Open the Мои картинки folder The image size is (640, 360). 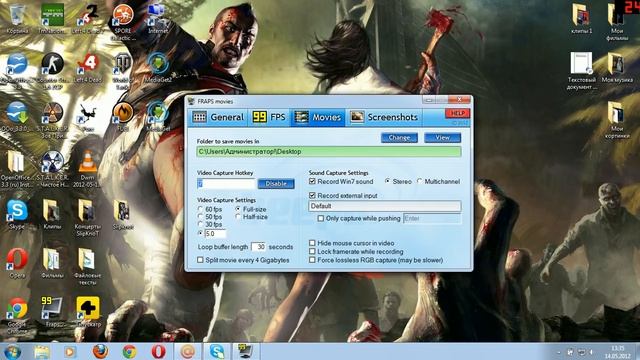point(617,120)
